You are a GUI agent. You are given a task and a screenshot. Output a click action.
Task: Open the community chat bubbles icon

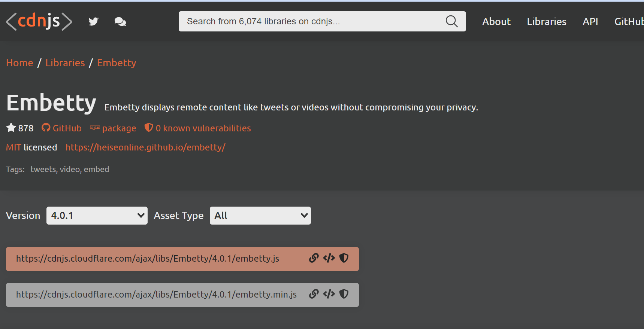[x=120, y=22]
